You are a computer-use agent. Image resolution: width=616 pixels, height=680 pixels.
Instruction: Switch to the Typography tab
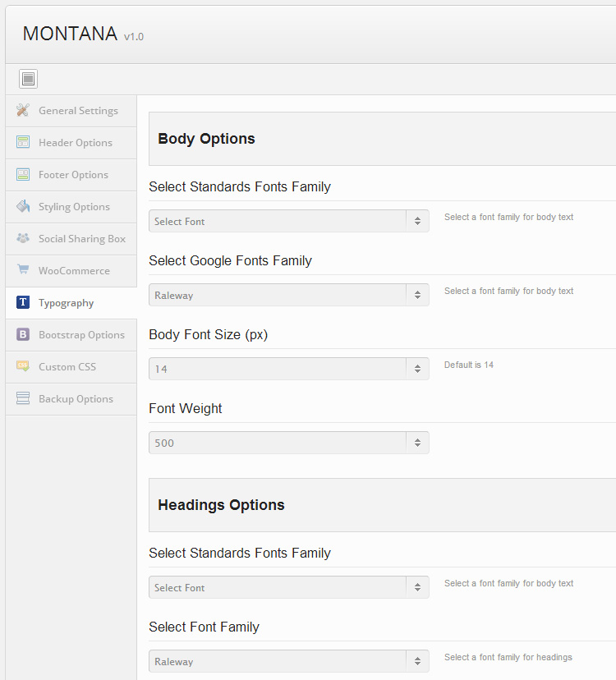pos(67,303)
